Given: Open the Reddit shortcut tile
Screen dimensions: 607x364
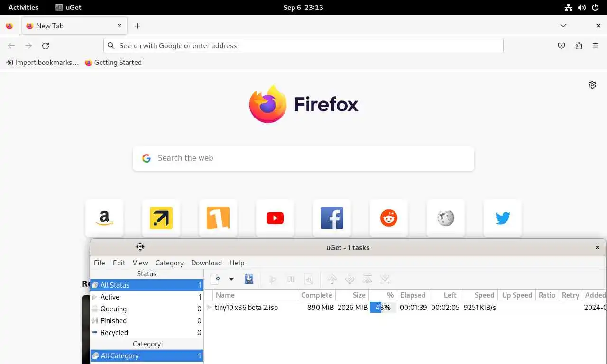Looking at the screenshot, I should [x=389, y=218].
